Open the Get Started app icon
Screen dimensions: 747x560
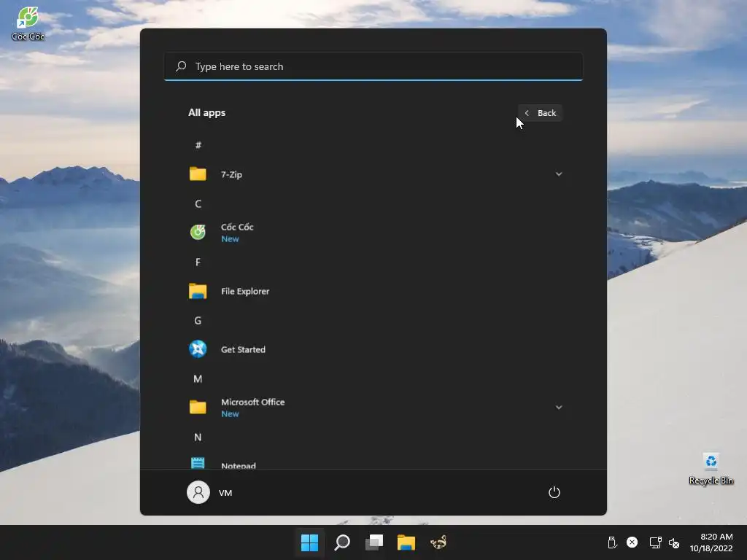[x=198, y=349]
